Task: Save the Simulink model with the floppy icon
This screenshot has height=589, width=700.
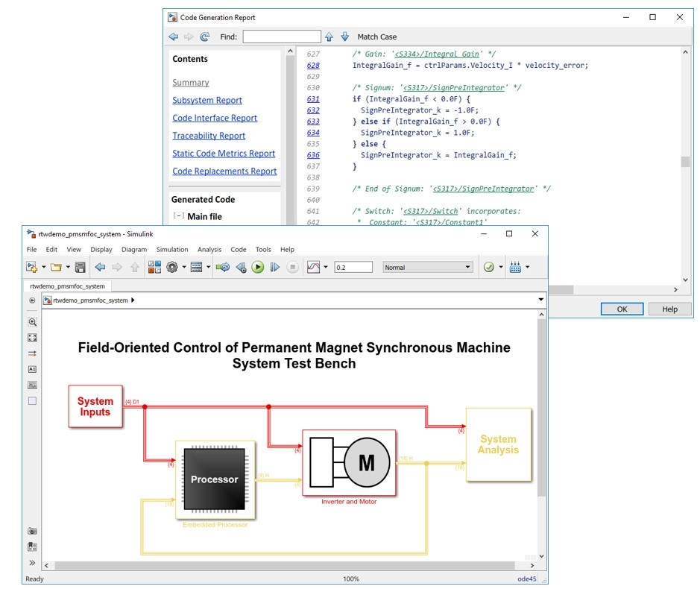Action: point(80,267)
